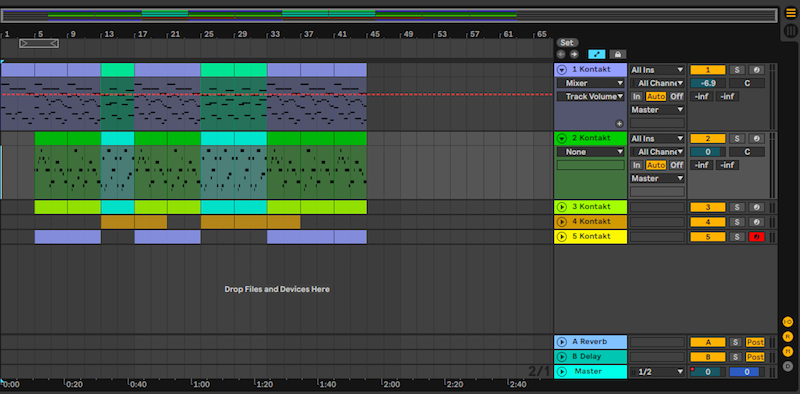The height and width of the screenshot is (394, 800).
Task: Open the All Ins input dropdown on track 2
Action: point(657,138)
